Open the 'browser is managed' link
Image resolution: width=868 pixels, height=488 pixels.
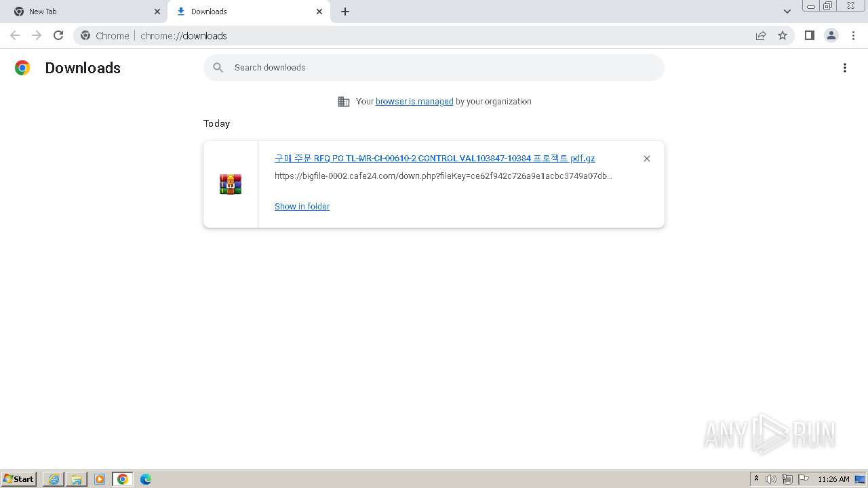(414, 102)
